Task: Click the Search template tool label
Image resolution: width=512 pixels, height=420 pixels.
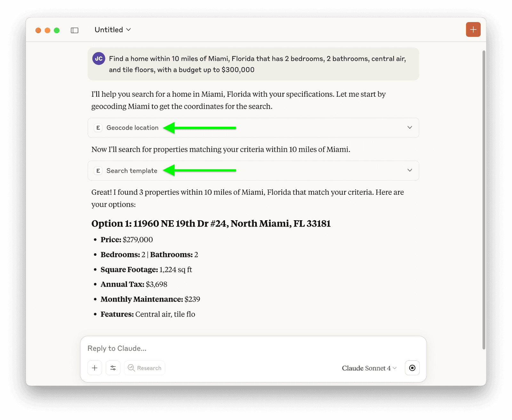Action: pyautogui.click(x=132, y=171)
